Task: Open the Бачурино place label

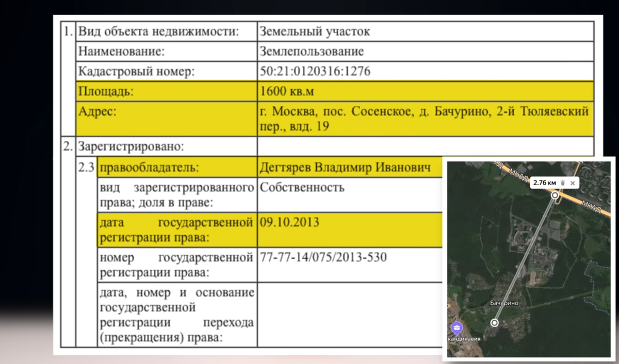Action: click(x=504, y=303)
